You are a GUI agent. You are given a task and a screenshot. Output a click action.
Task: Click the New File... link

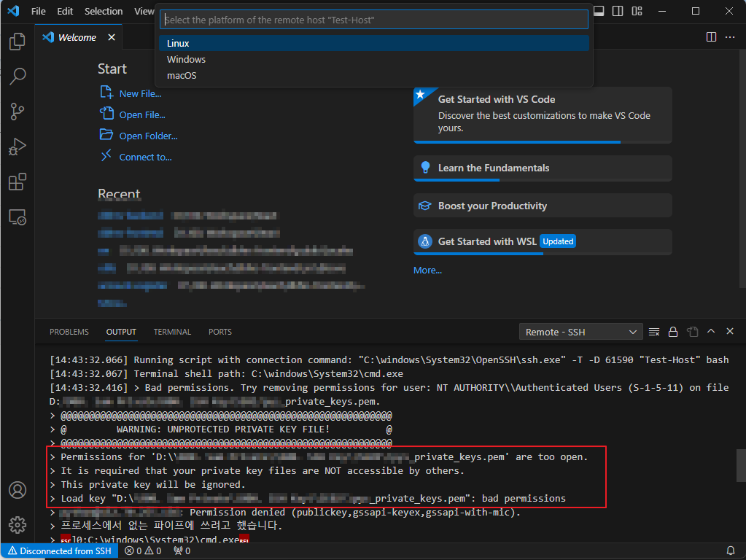tap(140, 94)
